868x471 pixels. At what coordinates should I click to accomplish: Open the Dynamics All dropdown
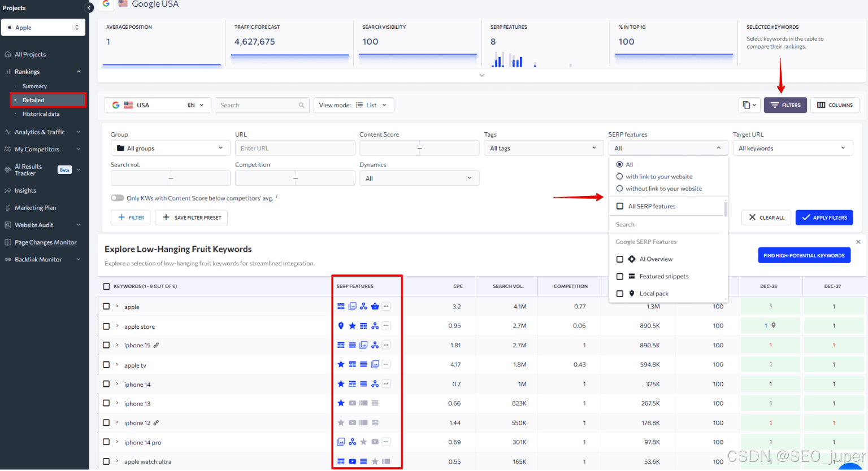click(419, 178)
